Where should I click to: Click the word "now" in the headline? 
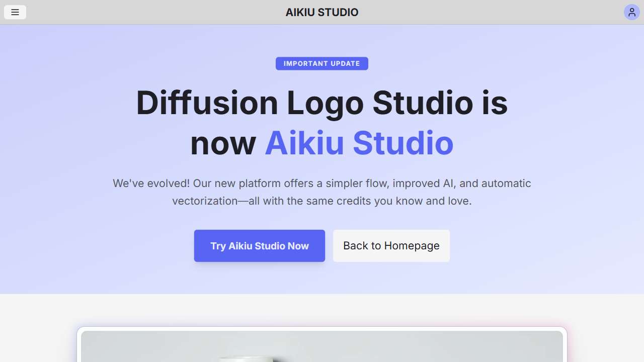(x=223, y=143)
